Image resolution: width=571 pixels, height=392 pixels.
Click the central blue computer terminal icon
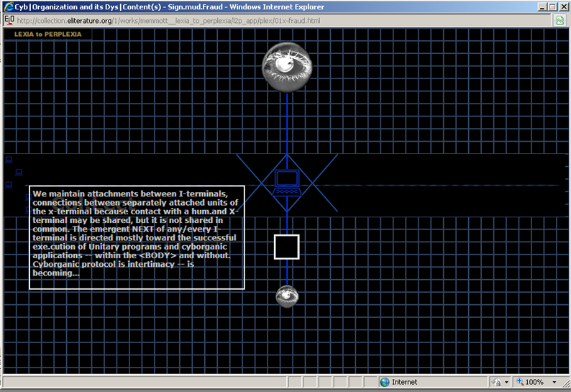click(287, 183)
